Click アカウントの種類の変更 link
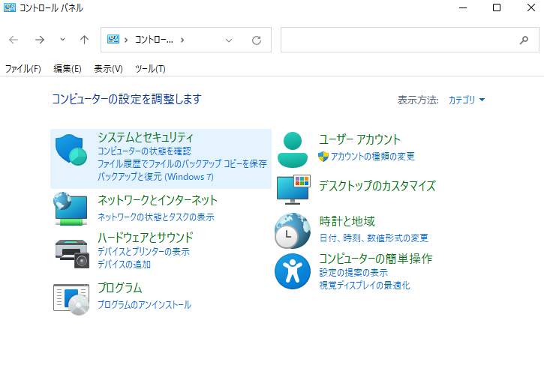544x392 pixels. pyautogui.click(x=372, y=157)
